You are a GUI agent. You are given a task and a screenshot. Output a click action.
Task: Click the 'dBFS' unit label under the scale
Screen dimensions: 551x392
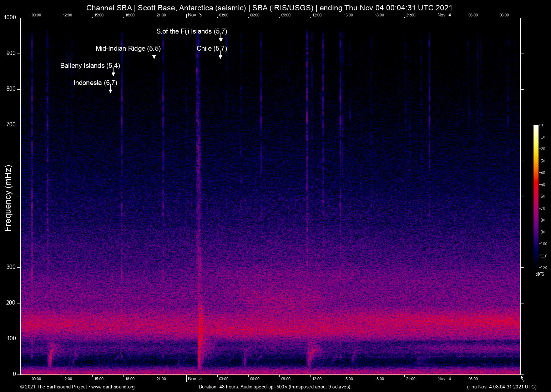click(x=540, y=274)
